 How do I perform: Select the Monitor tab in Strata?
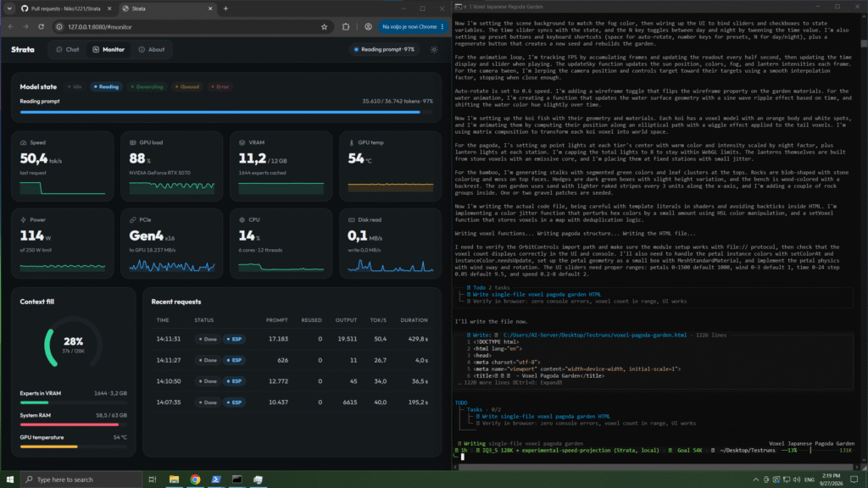point(108,50)
